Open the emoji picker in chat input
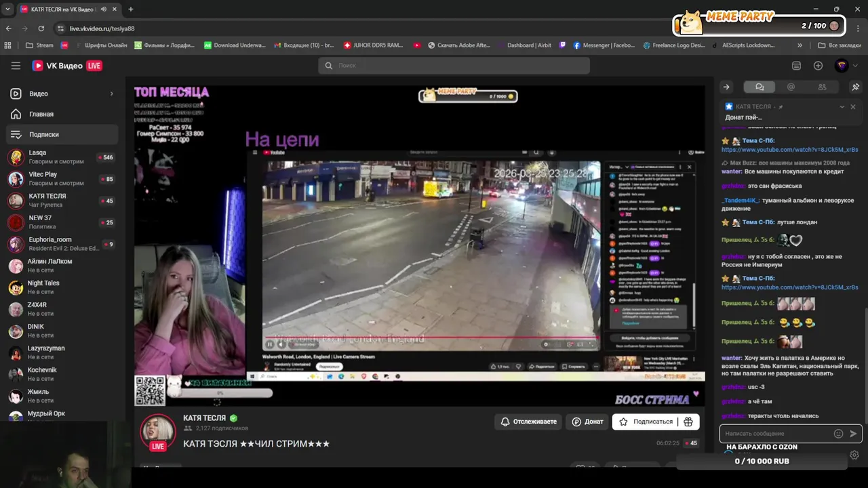 838,434
